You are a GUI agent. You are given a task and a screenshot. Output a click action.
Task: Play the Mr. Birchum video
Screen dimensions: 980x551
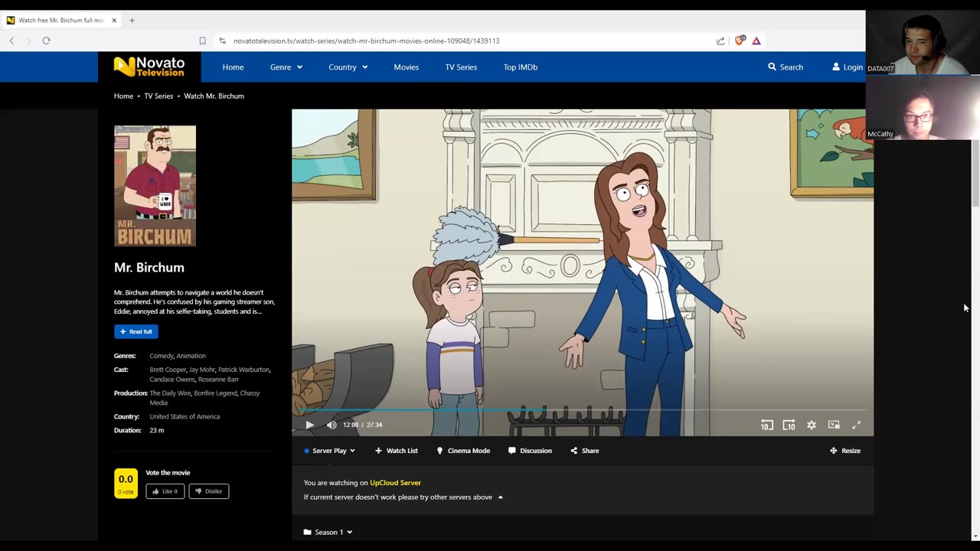click(x=309, y=425)
